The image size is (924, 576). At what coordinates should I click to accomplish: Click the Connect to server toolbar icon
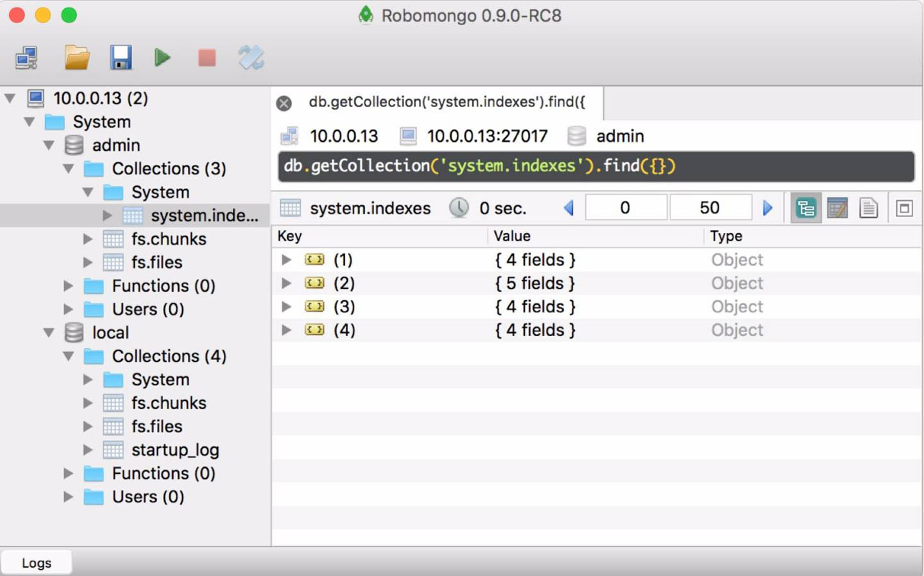pos(26,58)
